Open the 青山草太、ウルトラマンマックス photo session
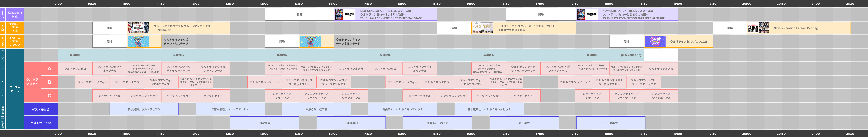Viewport: 868px width, 137px height. pyautogui.click(x=403, y=109)
